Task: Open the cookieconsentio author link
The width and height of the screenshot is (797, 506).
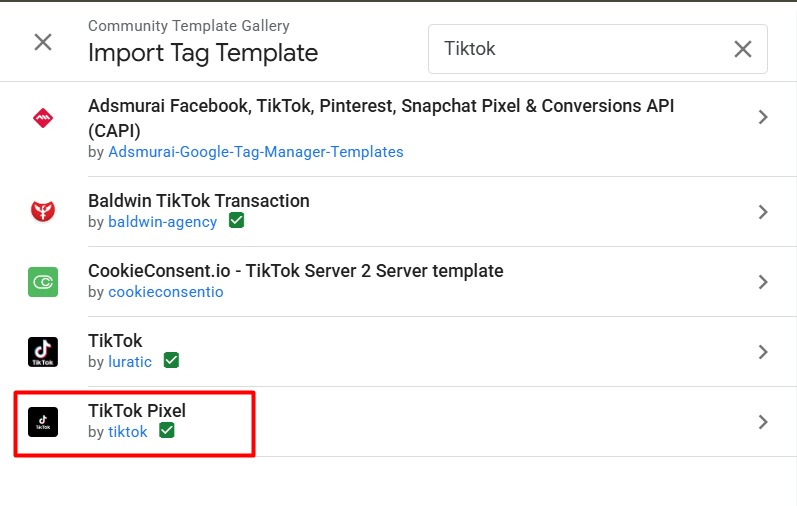Action: [166, 292]
